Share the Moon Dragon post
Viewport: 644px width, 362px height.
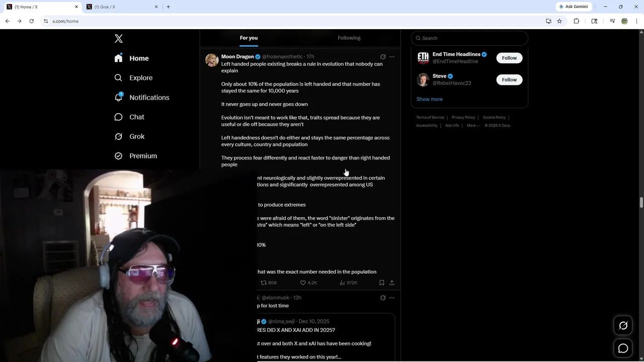392,283
